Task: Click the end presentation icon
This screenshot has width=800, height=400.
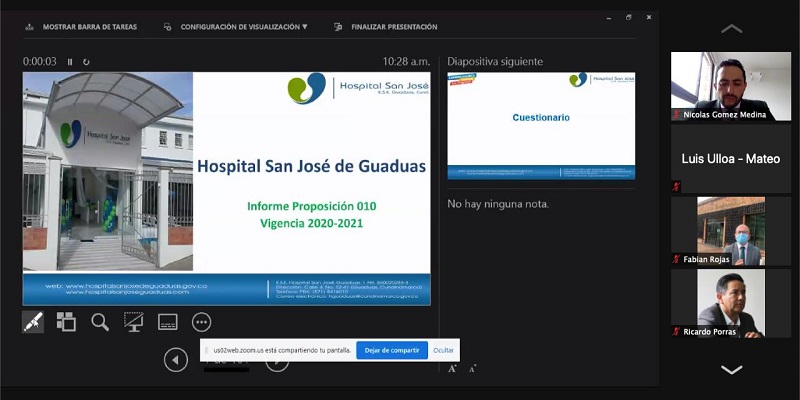Action: (x=338, y=27)
